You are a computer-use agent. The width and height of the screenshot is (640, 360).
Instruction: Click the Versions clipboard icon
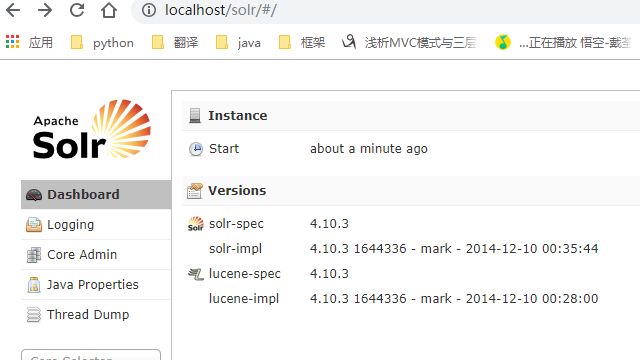tap(195, 191)
